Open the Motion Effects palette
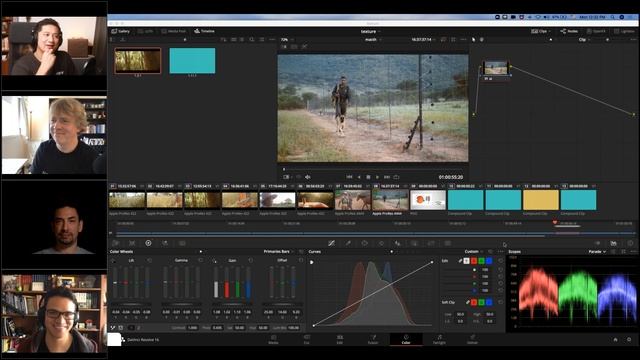 coord(182,243)
